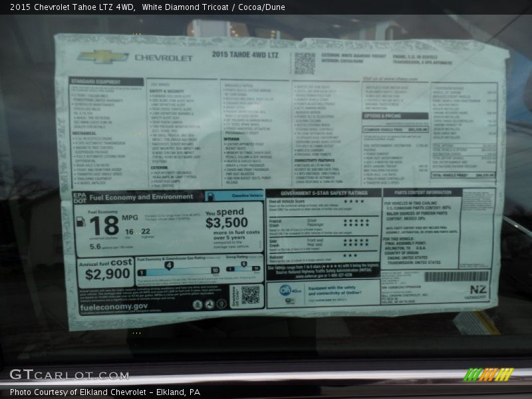Click the STANDARD EQUIPMENT header bar

point(106,81)
